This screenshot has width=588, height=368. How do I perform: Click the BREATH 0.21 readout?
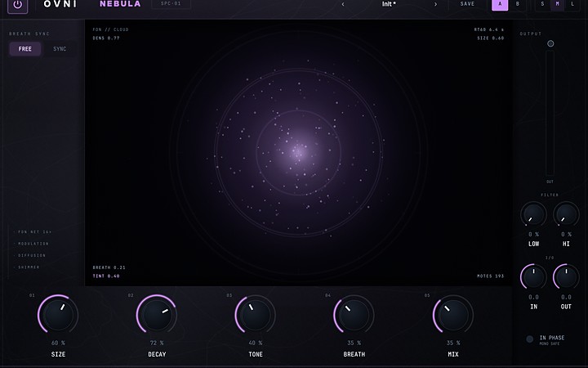(109, 267)
